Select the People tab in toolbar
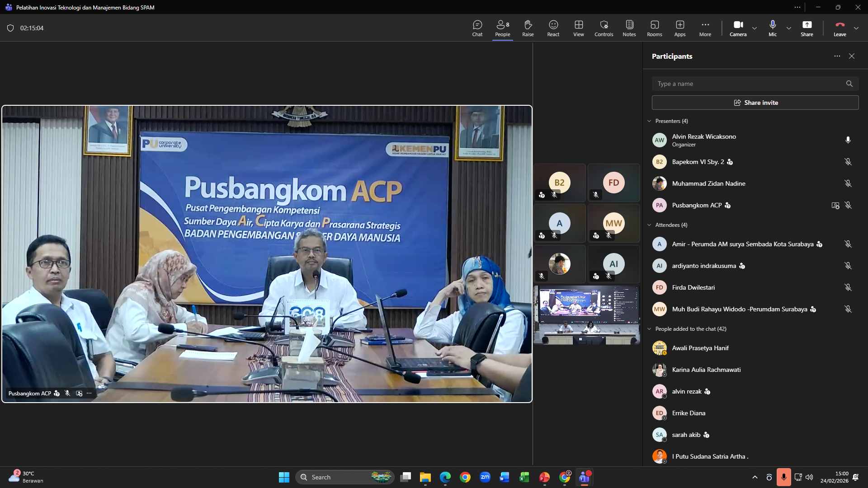The width and height of the screenshot is (868, 488). (x=502, y=28)
